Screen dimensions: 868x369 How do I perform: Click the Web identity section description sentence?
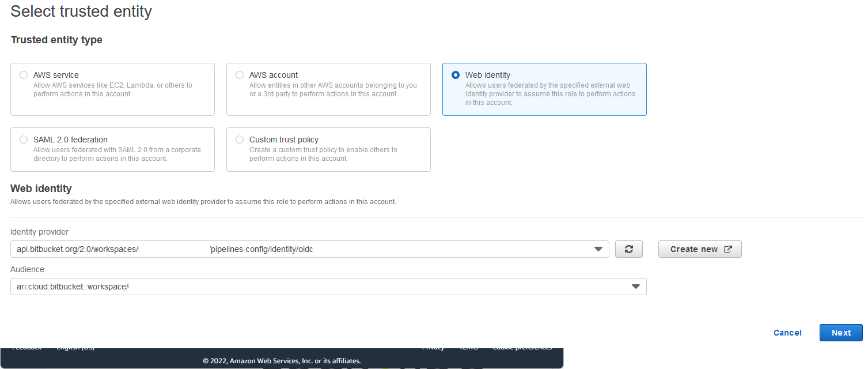(203, 202)
